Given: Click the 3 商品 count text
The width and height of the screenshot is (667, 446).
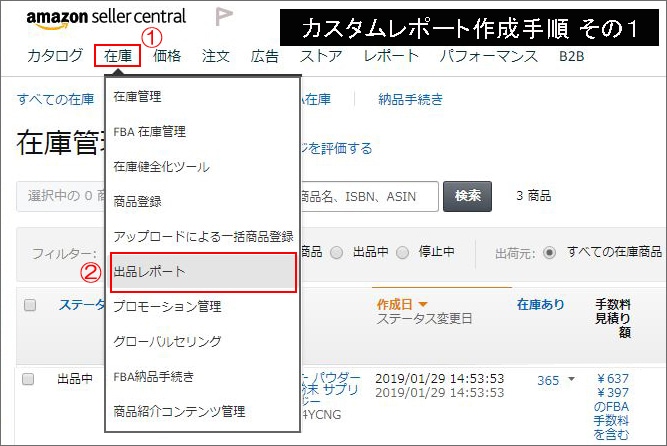Looking at the screenshot, I should (x=534, y=196).
